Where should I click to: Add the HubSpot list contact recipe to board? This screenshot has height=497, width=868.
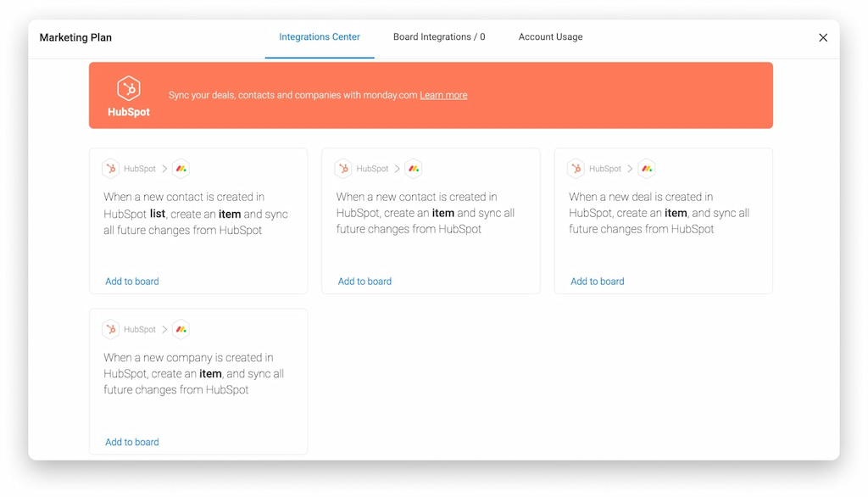pos(132,282)
